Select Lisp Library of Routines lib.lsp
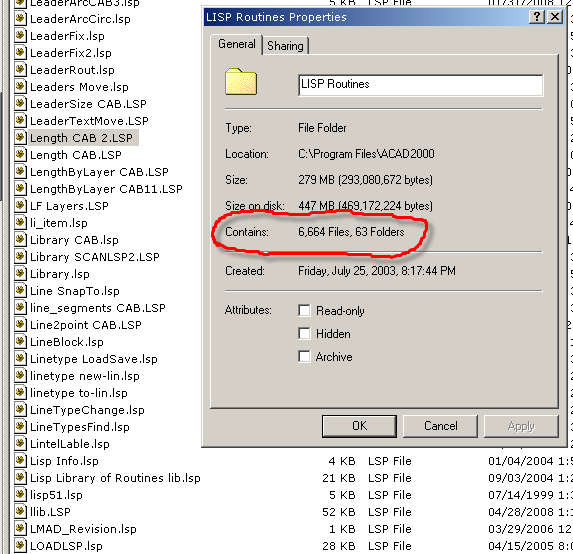The width and height of the screenshot is (573, 554). point(115,478)
